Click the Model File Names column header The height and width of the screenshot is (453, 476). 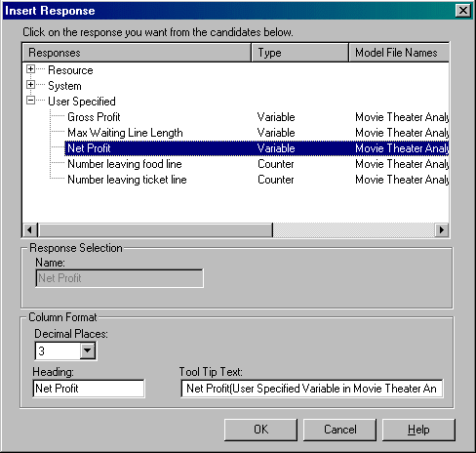click(399, 53)
